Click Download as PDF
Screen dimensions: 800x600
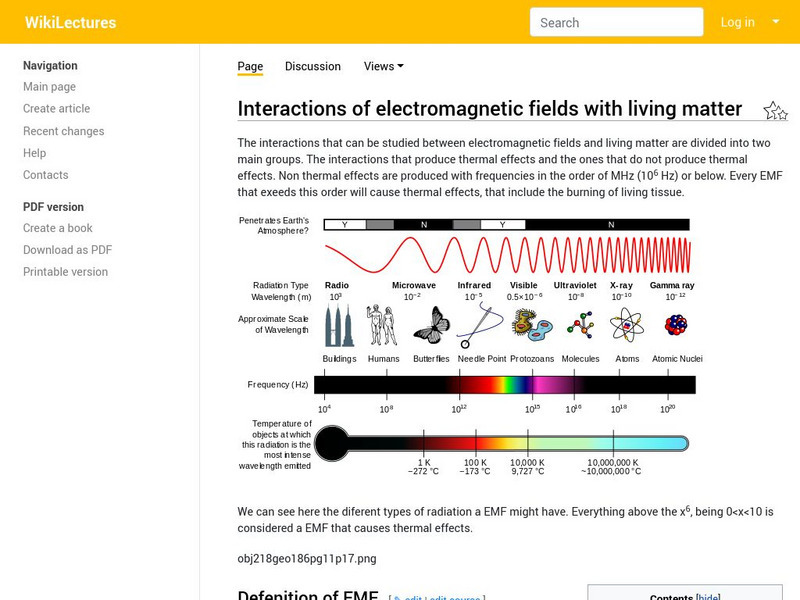67,250
